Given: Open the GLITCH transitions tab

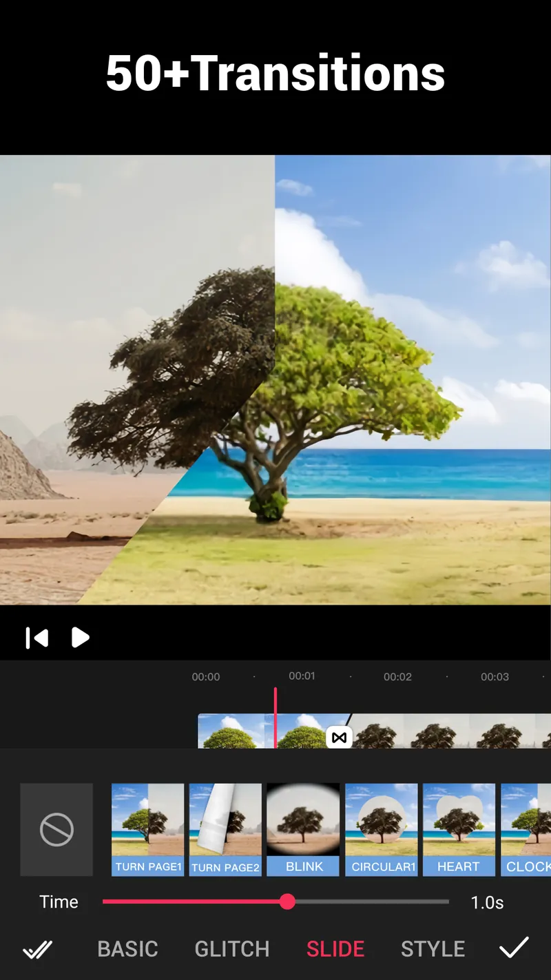Looking at the screenshot, I should coord(232,948).
